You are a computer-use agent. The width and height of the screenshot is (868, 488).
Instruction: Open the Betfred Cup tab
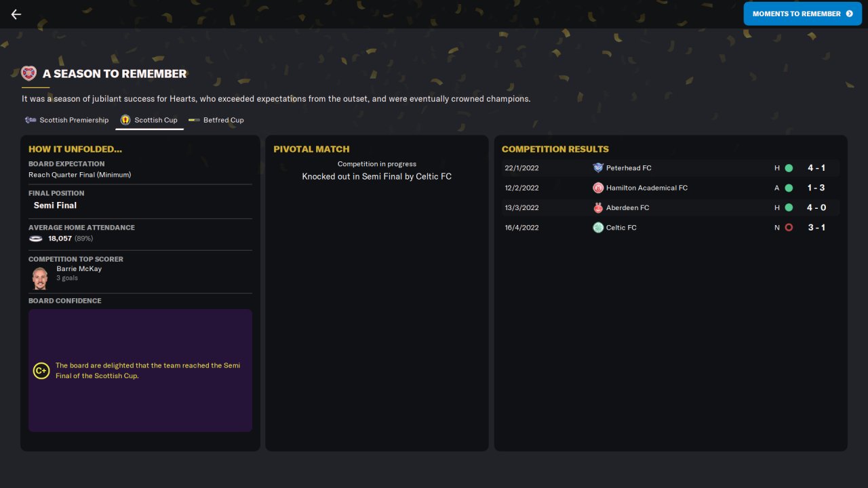click(x=216, y=120)
